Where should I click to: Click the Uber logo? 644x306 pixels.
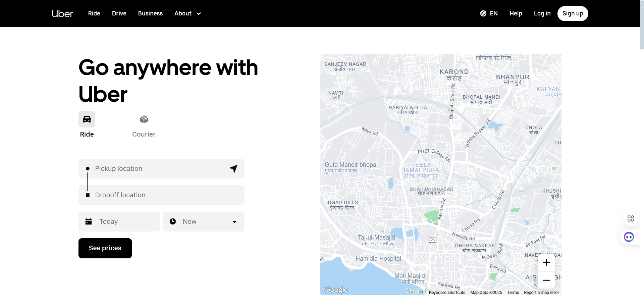(62, 13)
